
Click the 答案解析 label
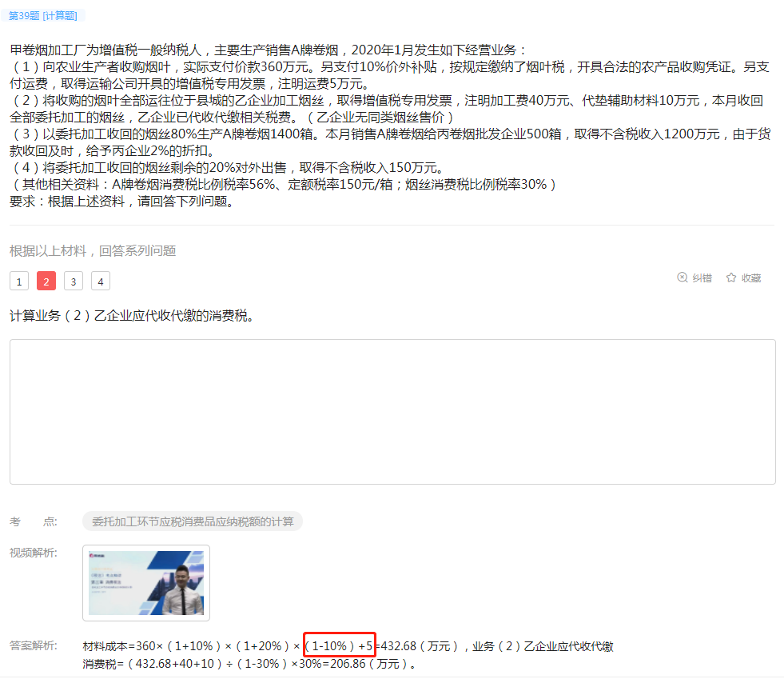33,646
